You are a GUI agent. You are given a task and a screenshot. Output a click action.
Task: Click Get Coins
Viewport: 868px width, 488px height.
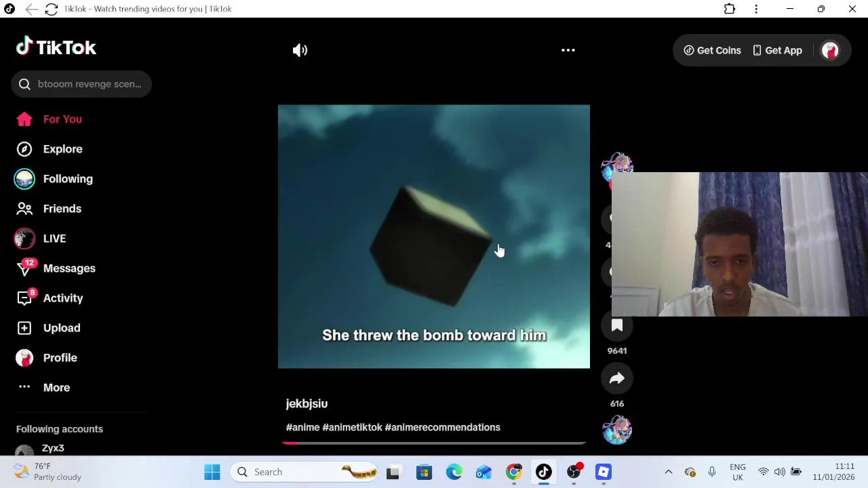[x=712, y=50]
